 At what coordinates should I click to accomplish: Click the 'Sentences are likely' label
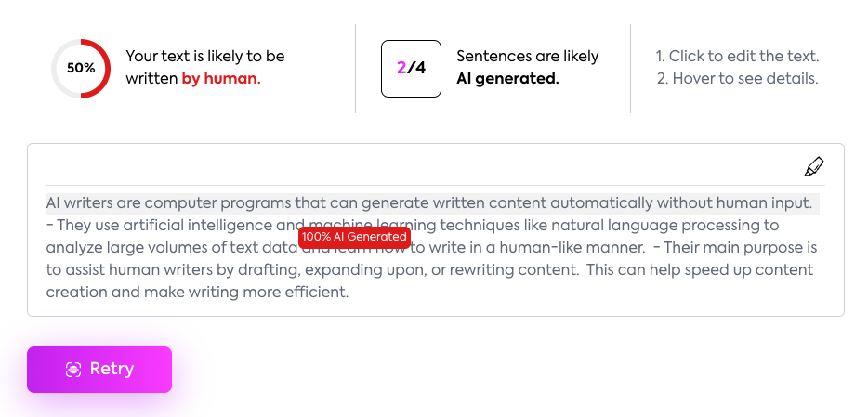pos(527,56)
